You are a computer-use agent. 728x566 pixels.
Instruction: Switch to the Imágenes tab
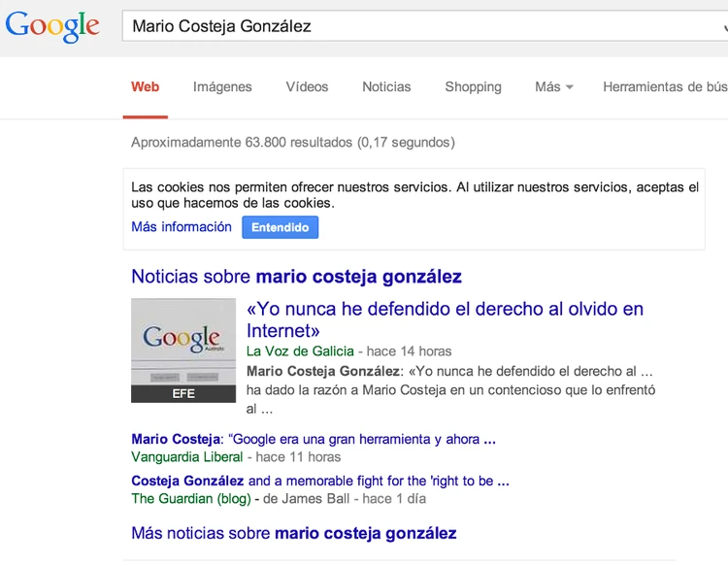222,86
